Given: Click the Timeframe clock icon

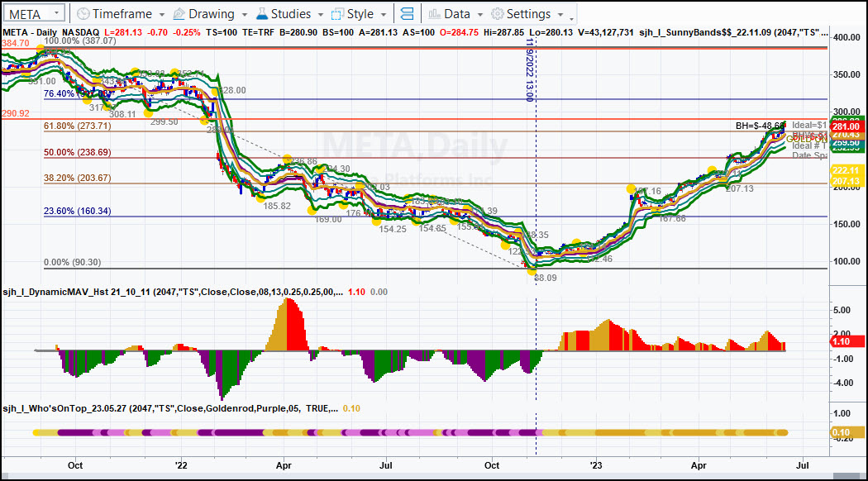Looking at the screenshot, I should (83, 14).
